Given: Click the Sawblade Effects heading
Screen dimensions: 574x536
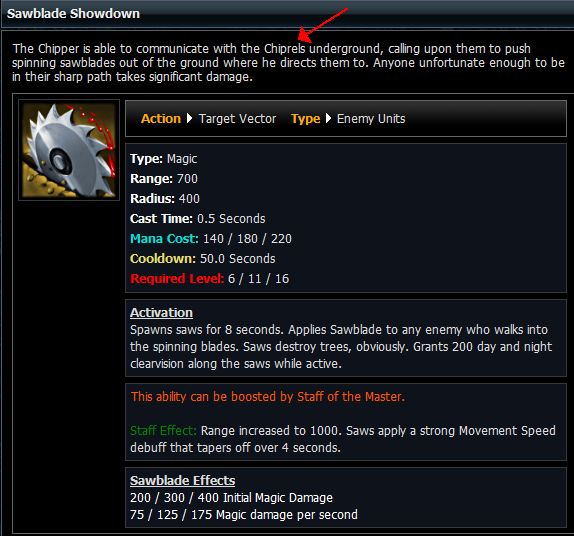Looking at the screenshot, I should point(182,480).
